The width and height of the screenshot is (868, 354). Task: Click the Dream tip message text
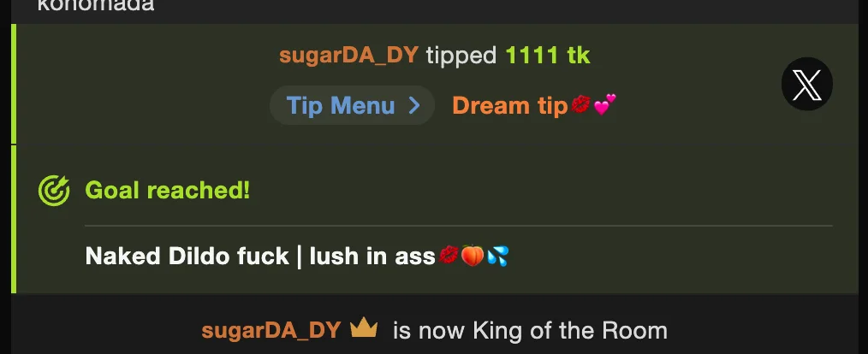[x=510, y=105]
